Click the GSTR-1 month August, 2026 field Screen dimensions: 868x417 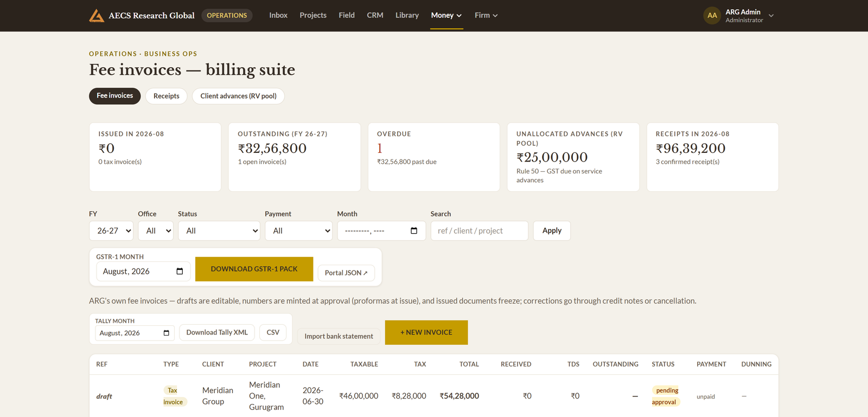[x=143, y=272]
